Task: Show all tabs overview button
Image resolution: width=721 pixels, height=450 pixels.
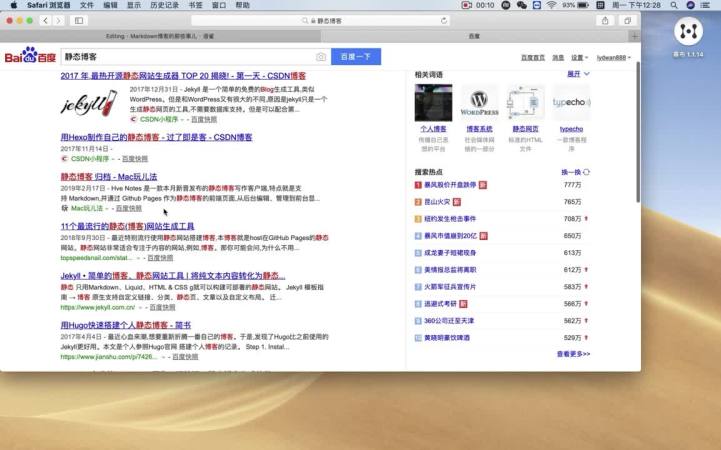Action: [x=627, y=21]
